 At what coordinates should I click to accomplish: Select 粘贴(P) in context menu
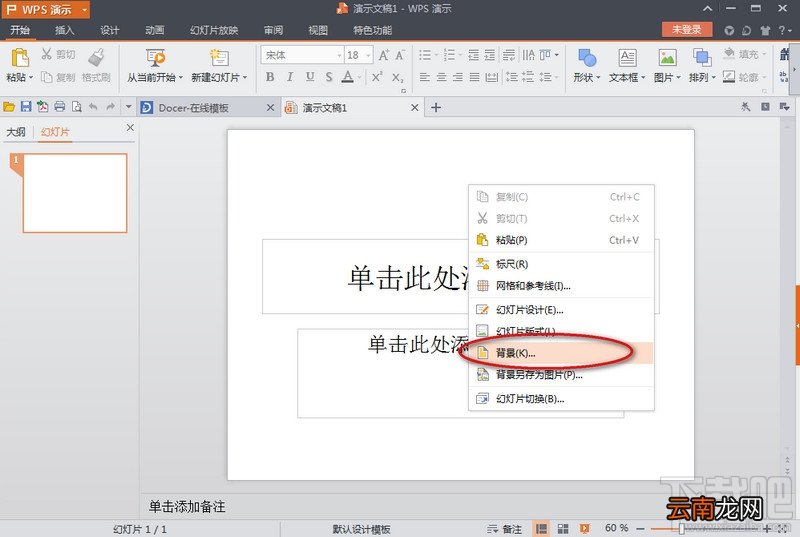(x=561, y=240)
